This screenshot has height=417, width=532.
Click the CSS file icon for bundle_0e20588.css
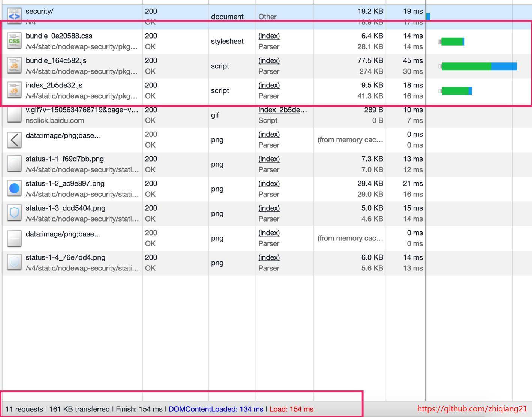(x=14, y=41)
